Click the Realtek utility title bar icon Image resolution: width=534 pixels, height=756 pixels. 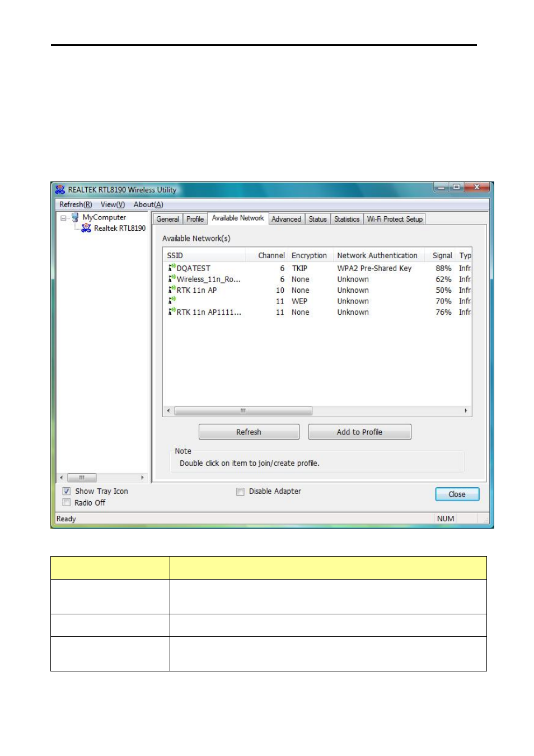tap(60, 190)
